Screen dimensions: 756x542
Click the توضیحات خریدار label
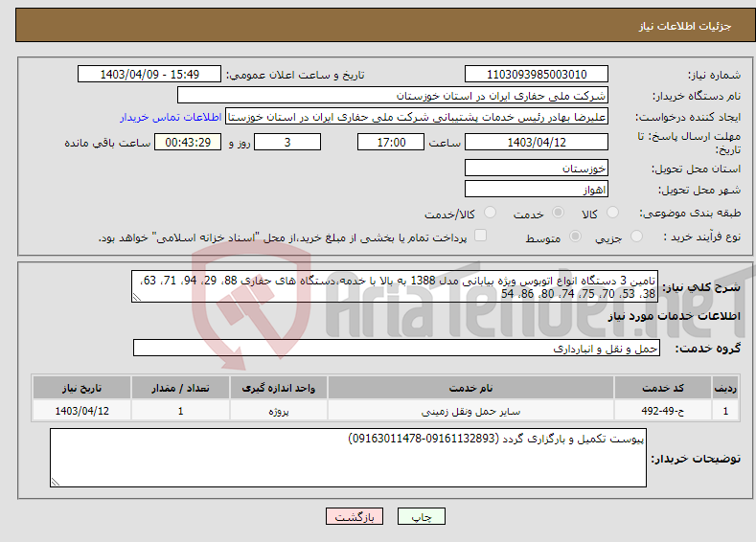click(x=696, y=459)
